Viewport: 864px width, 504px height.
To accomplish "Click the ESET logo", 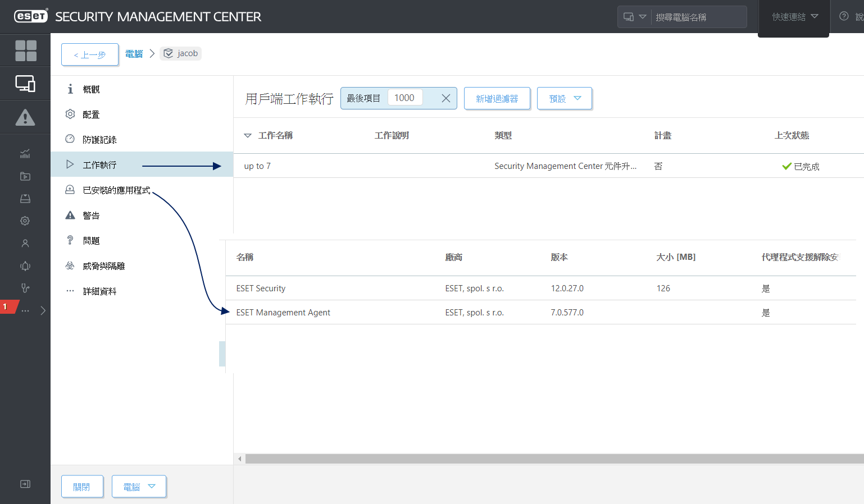I will [31, 16].
